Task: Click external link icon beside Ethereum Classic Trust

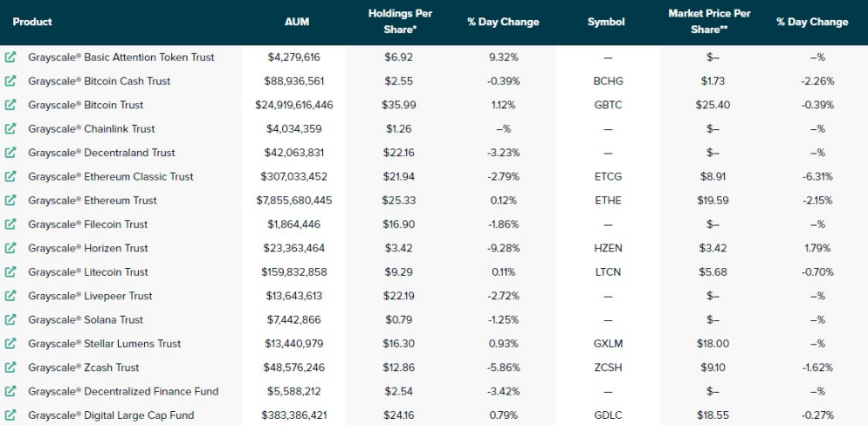Action: [x=10, y=176]
